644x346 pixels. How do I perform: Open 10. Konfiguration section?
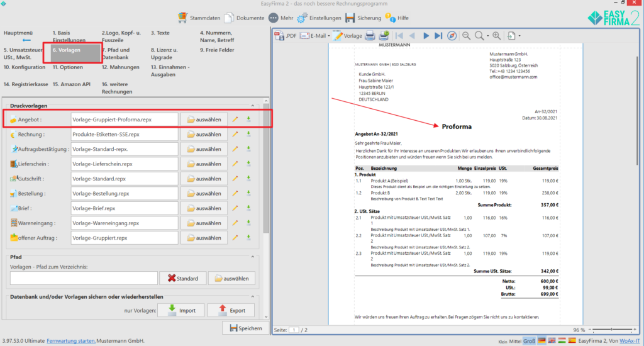click(x=25, y=67)
